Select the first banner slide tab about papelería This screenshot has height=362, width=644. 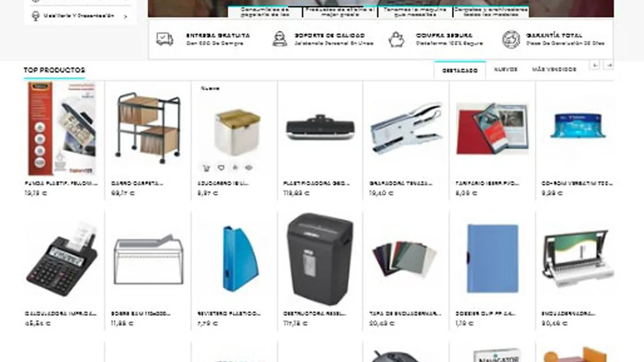coord(265,12)
